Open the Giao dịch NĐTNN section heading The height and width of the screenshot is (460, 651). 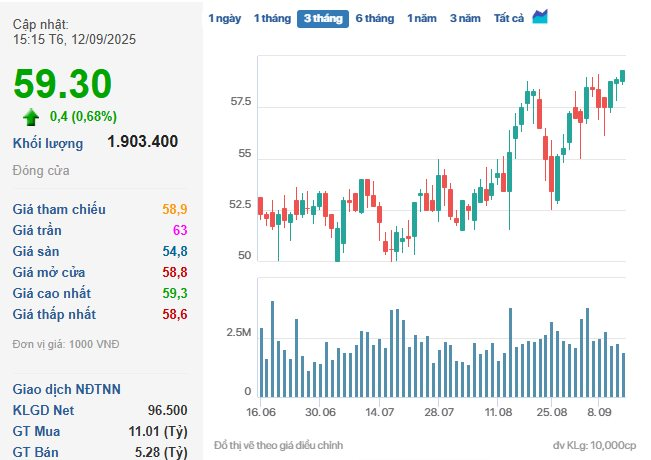pos(66,389)
